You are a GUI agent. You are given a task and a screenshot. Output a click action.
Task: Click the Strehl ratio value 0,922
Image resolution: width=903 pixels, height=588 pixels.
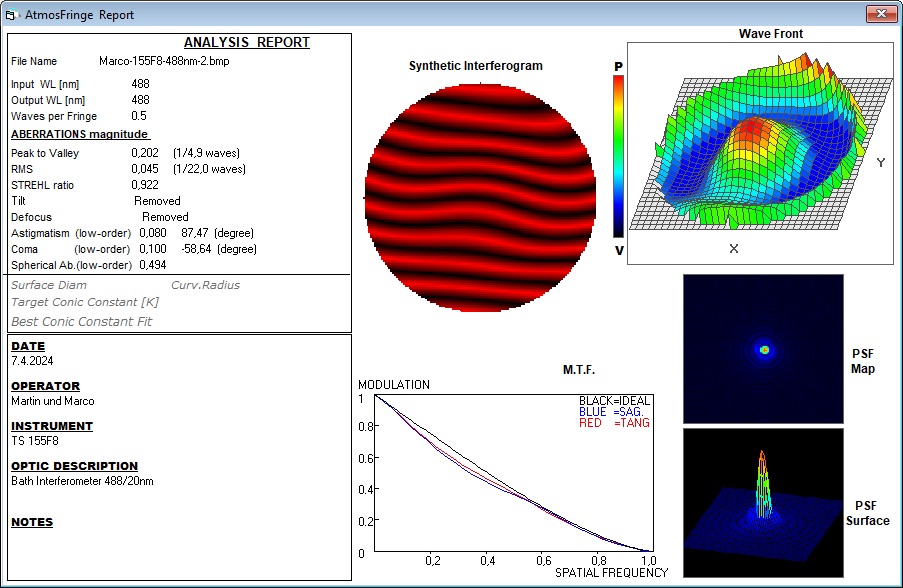pyautogui.click(x=145, y=185)
